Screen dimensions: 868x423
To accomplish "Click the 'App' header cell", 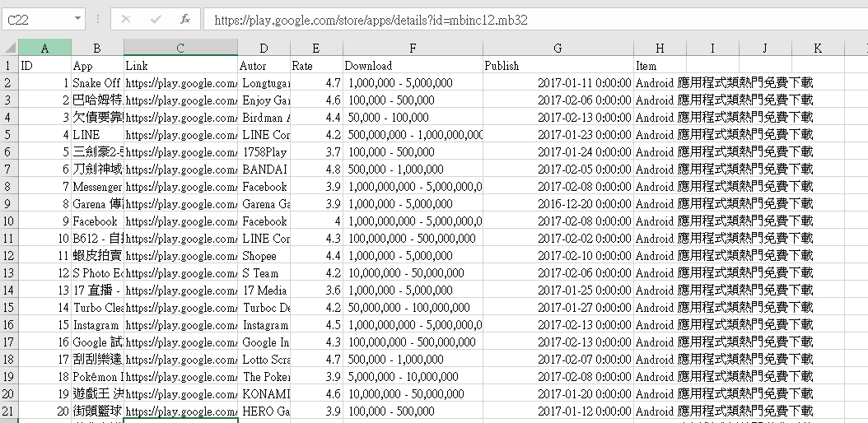I will (97, 66).
